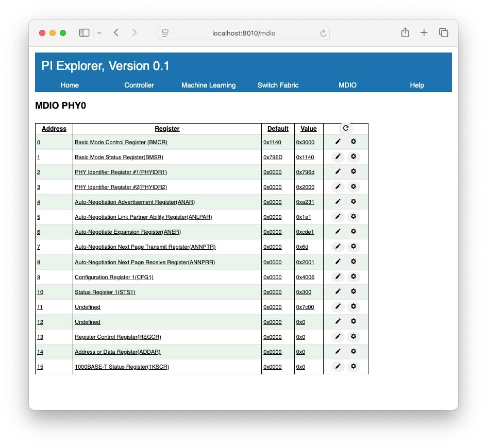This screenshot has height=448, width=487.
Task: Click the localhost:8010/mdio address bar
Action: click(x=243, y=33)
